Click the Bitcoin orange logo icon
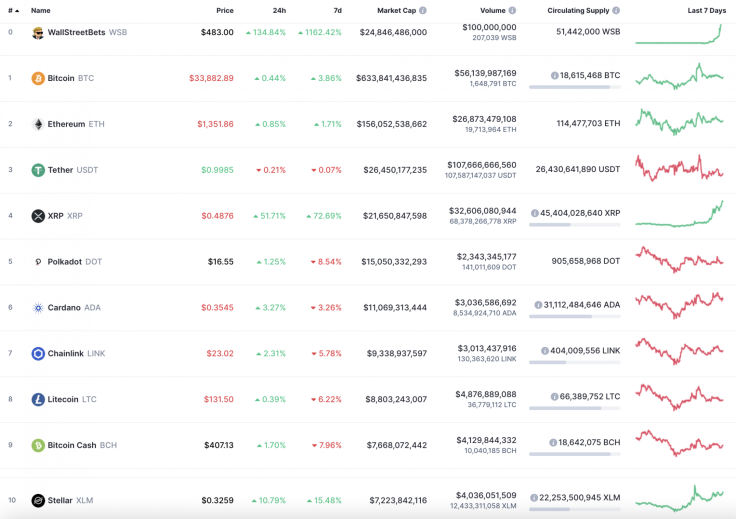736x519 pixels. [38, 78]
